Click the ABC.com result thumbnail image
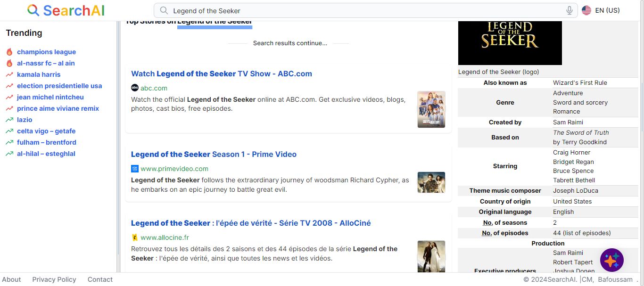The height and width of the screenshot is (286, 644). [431, 109]
